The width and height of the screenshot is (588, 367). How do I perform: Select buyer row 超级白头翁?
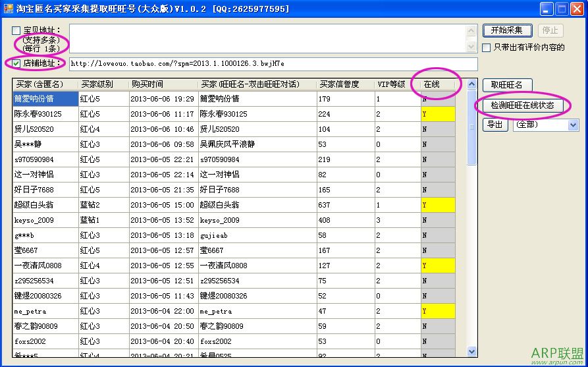tap(45, 205)
